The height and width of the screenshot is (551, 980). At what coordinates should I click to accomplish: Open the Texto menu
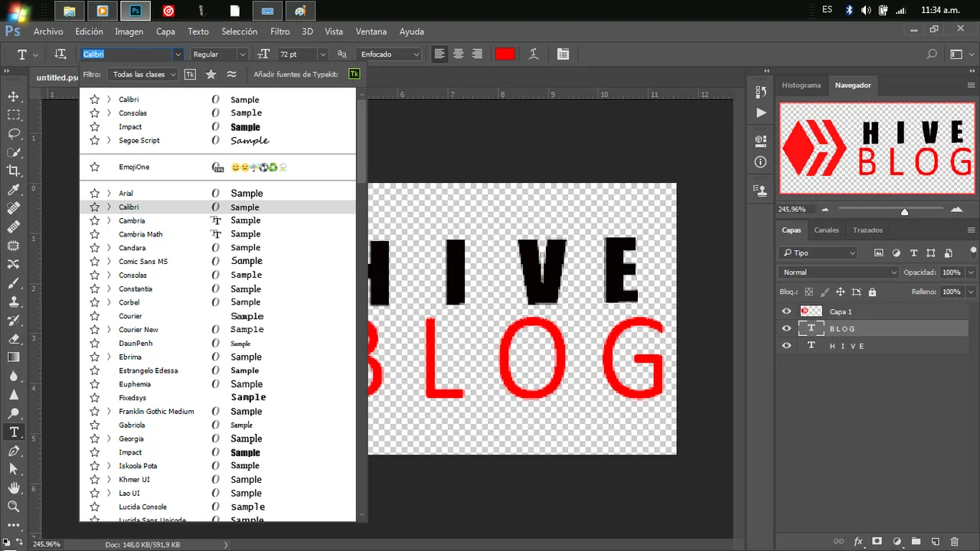pyautogui.click(x=198, y=31)
